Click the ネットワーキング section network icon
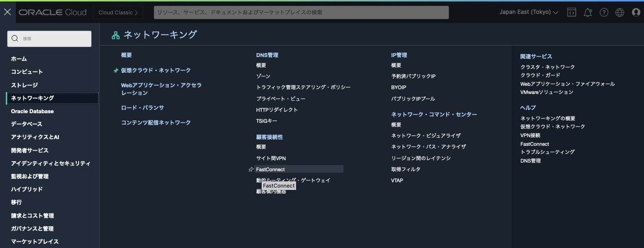This screenshot has height=248, width=644. click(x=115, y=35)
